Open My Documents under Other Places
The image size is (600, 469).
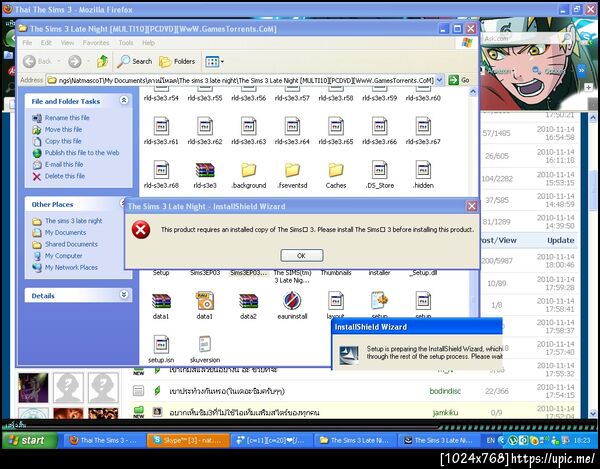click(x=65, y=233)
